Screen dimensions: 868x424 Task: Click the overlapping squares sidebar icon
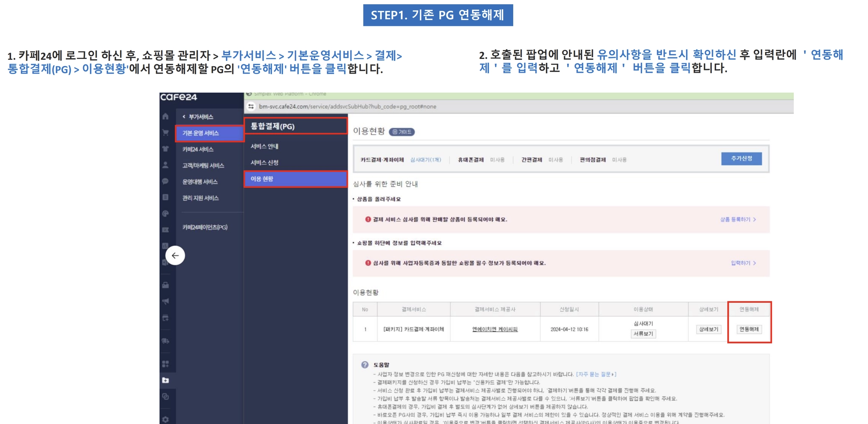(x=165, y=396)
